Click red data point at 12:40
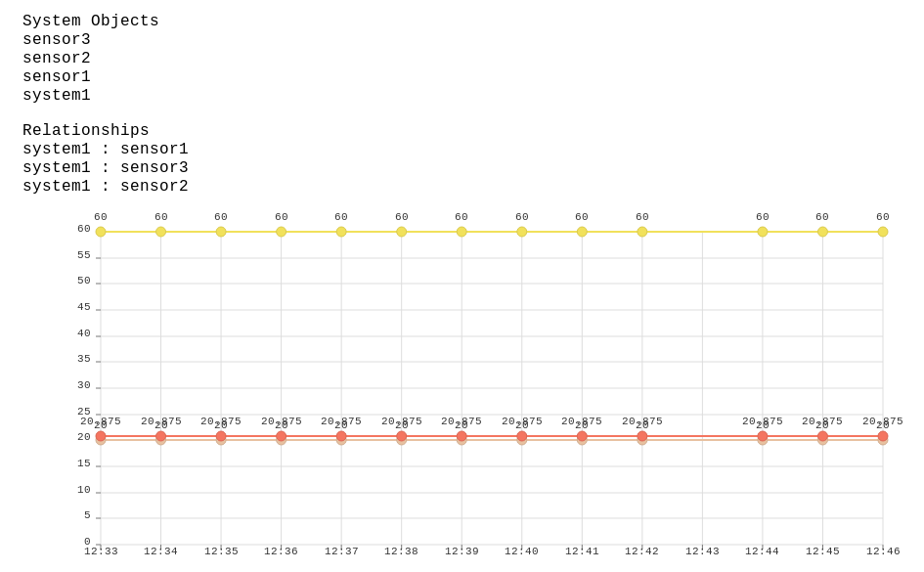924x572 pixels. click(x=521, y=436)
